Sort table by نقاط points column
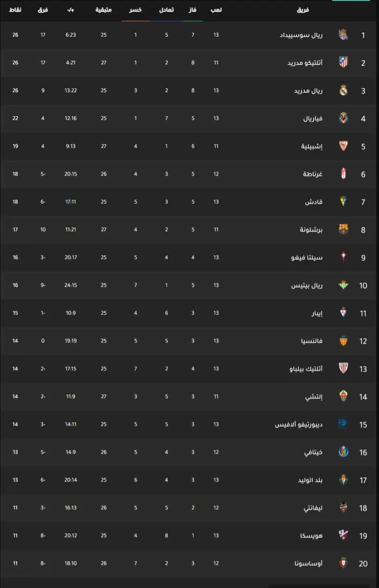Screen dimensions: 379x588 point(15,10)
